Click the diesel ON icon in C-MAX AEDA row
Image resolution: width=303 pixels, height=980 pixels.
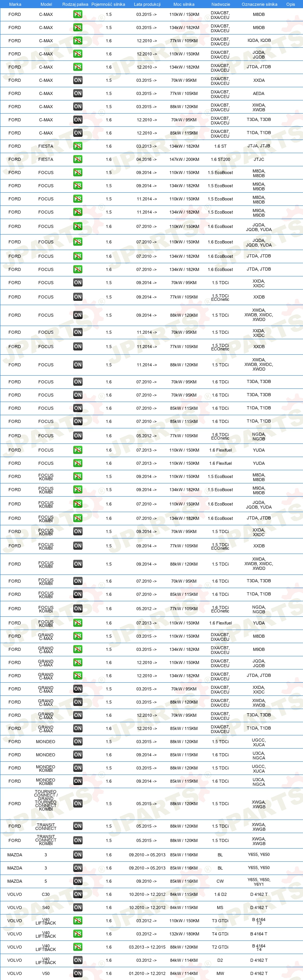point(78,93)
